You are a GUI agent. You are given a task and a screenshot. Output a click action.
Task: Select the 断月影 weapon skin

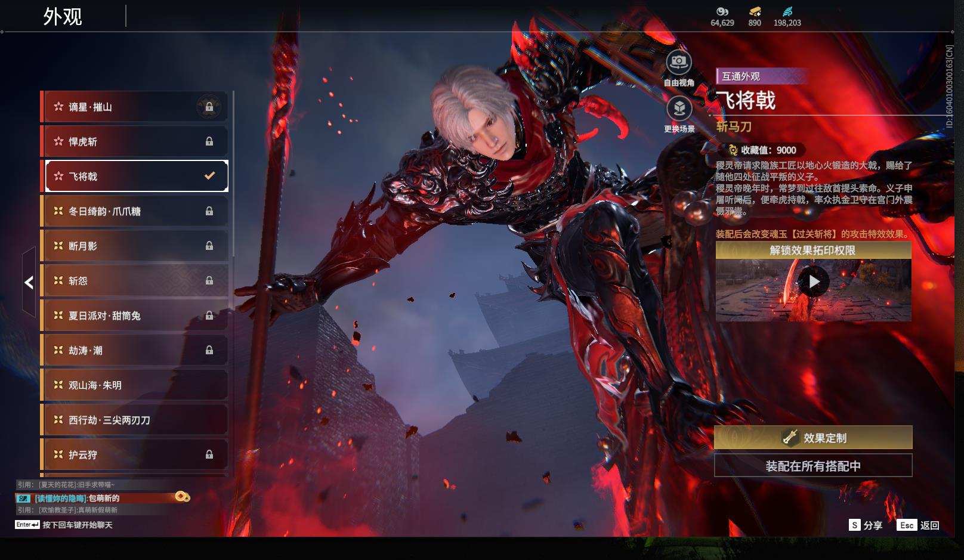tap(135, 246)
